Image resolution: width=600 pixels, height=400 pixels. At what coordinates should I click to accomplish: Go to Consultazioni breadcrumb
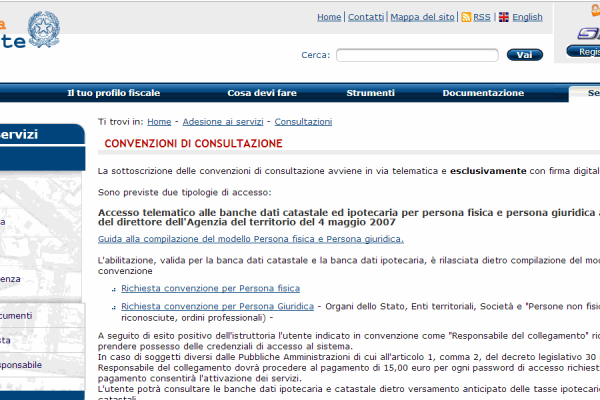[303, 122]
